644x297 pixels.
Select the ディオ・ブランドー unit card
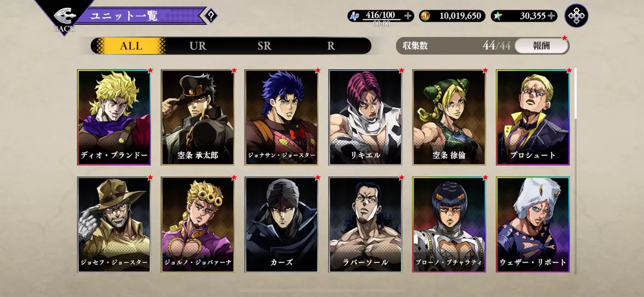(x=114, y=118)
